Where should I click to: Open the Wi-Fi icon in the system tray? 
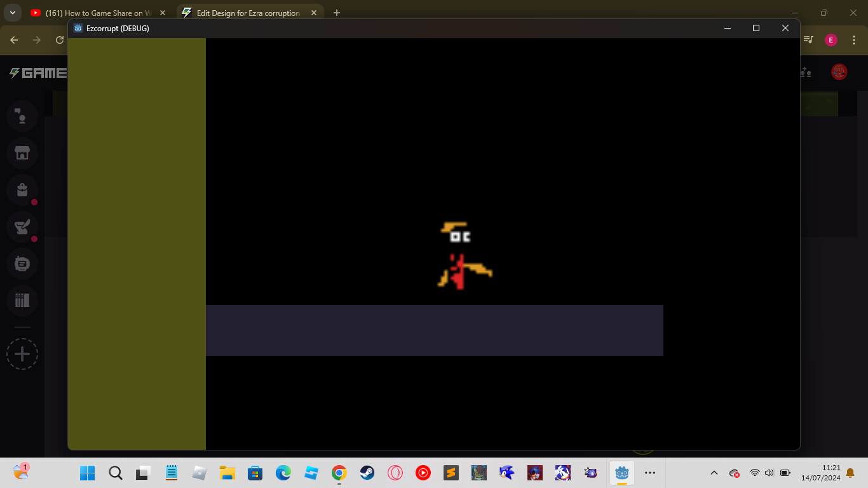(x=754, y=473)
